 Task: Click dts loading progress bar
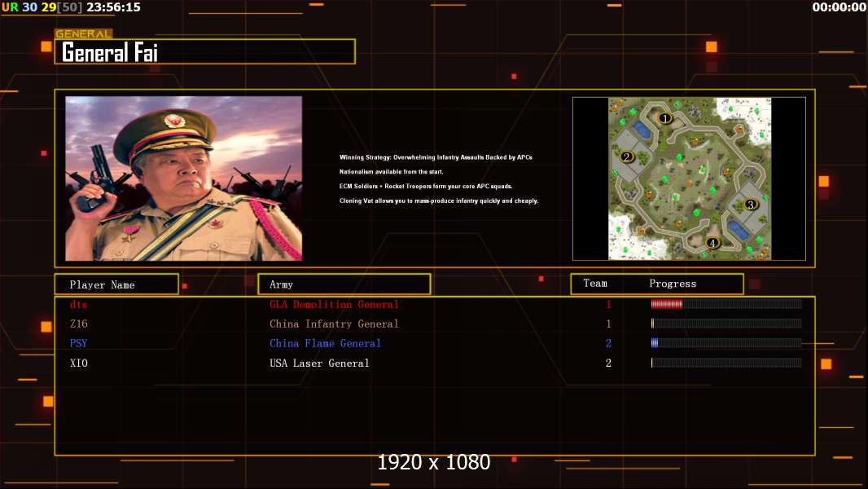(x=726, y=303)
